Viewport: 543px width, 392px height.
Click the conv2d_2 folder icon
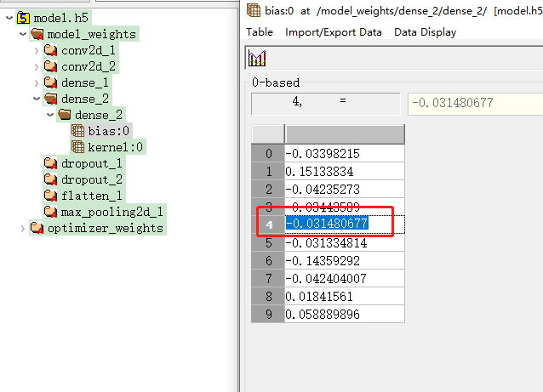[x=50, y=66]
